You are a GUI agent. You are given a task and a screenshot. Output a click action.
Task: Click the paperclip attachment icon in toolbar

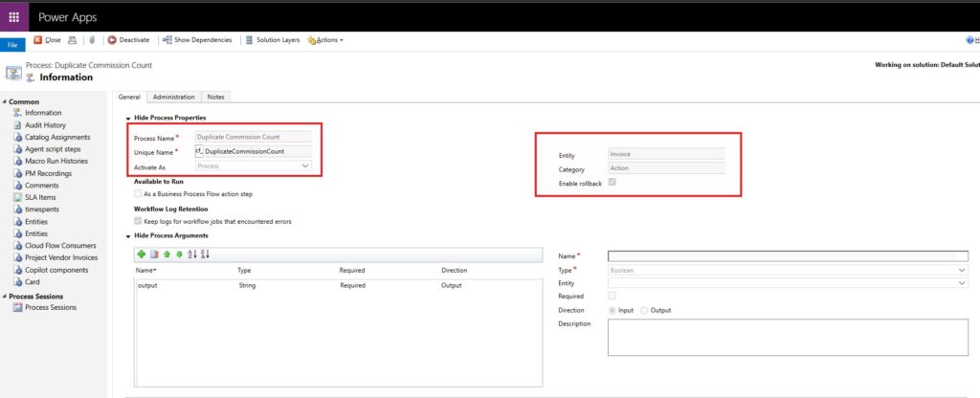click(x=93, y=40)
